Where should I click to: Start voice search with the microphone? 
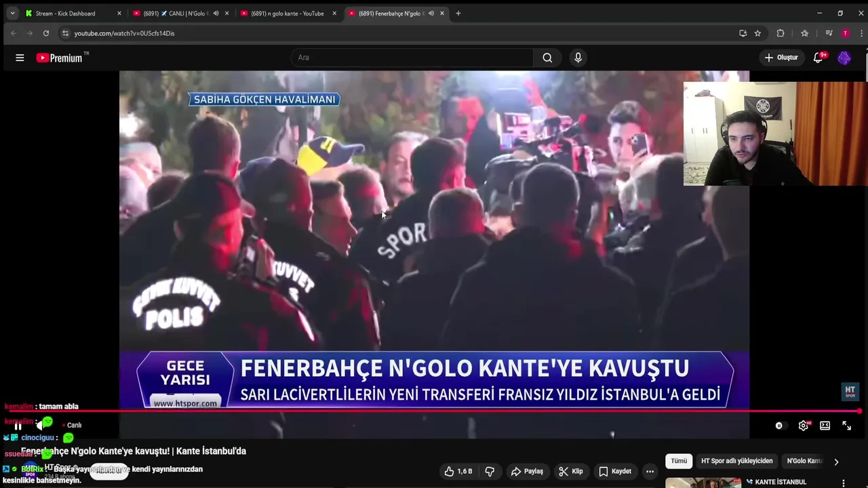click(x=578, y=58)
